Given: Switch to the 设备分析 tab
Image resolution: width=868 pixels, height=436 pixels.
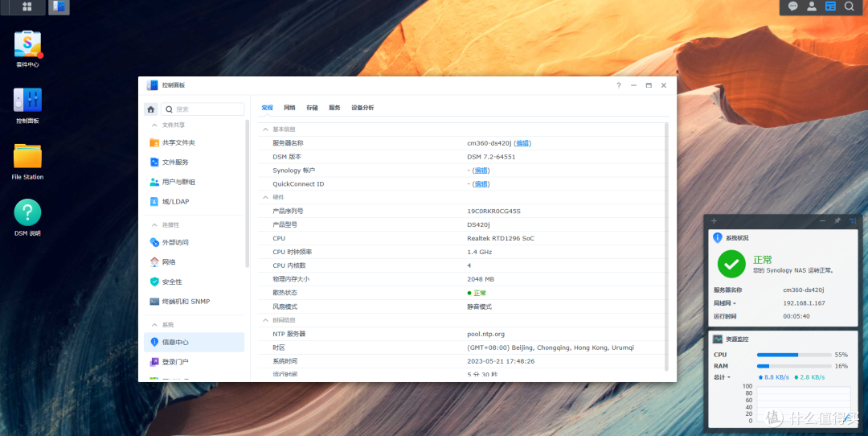Looking at the screenshot, I should (362, 108).
